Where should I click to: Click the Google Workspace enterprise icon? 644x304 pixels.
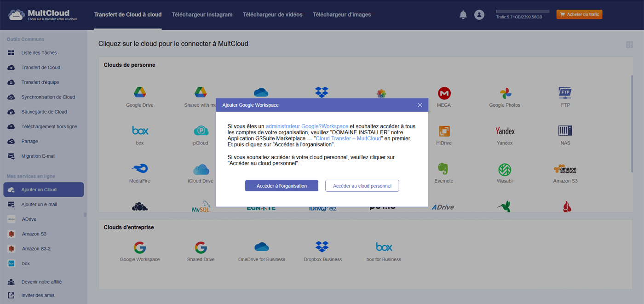point(140,247)
